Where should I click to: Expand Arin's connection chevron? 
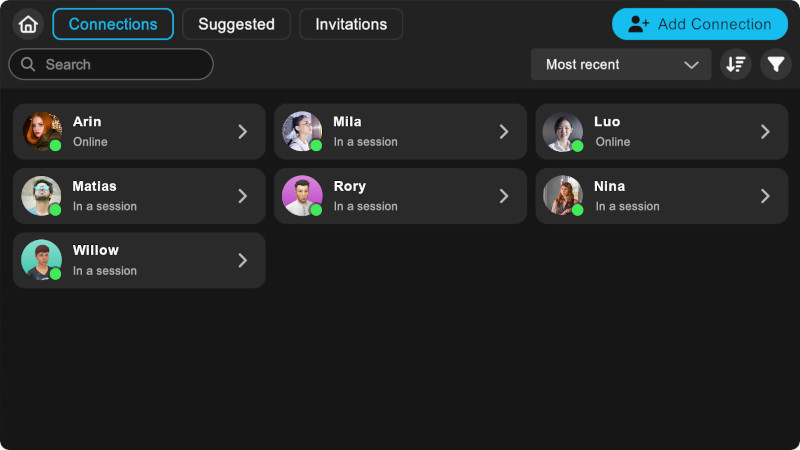click(x=242, y=132)
